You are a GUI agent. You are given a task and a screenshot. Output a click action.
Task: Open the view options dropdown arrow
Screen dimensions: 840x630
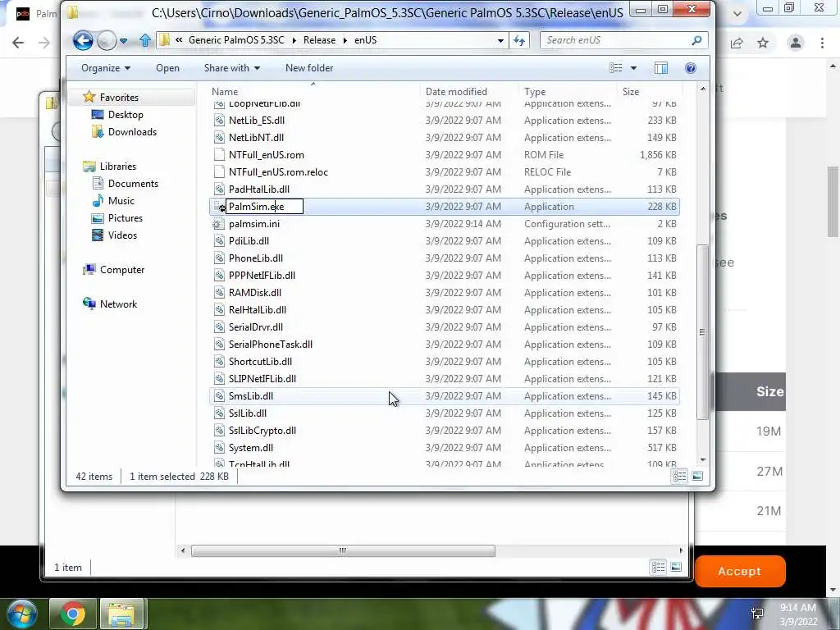coord(633,68)
